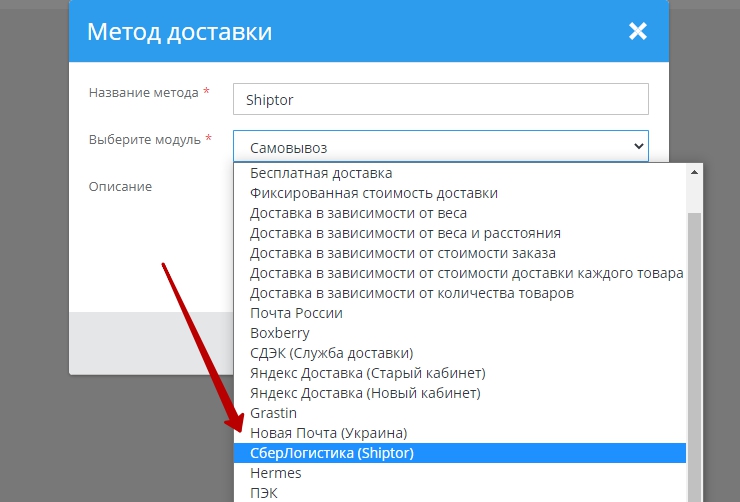
Task: Choose Яндекс Доставка (Новый кабинет)
Action: (365, 393)
